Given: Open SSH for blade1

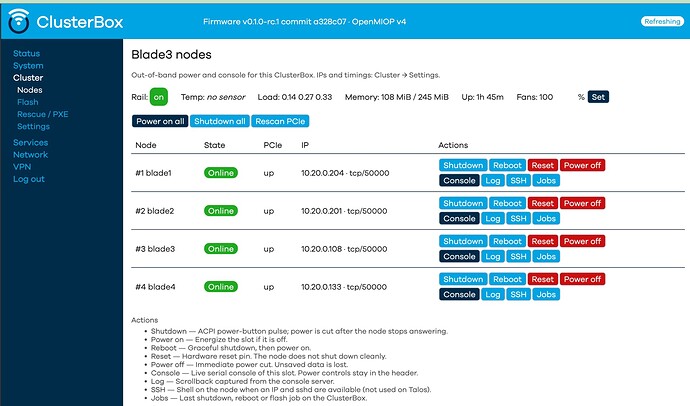Looking at the screenshot, I should [518, 181].
